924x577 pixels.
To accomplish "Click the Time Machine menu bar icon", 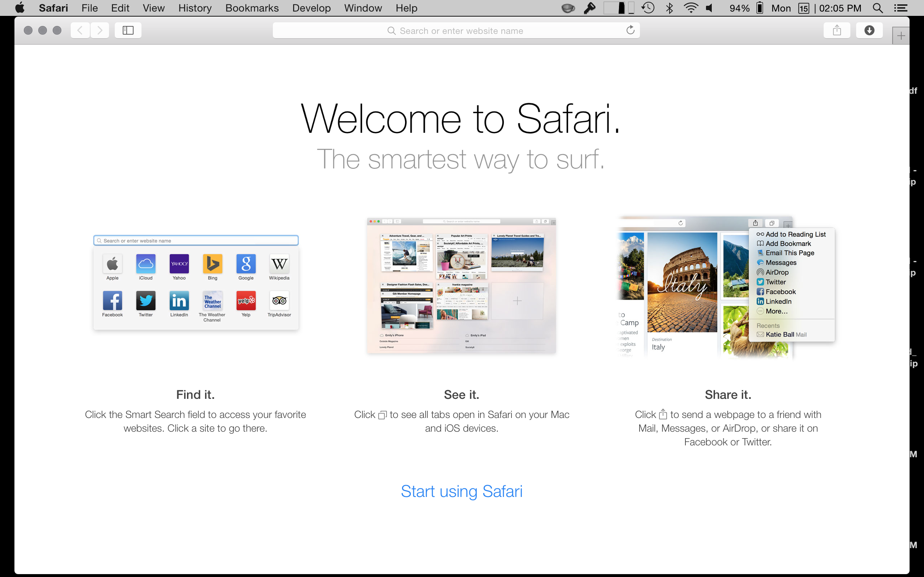I will tap(648, 8).
